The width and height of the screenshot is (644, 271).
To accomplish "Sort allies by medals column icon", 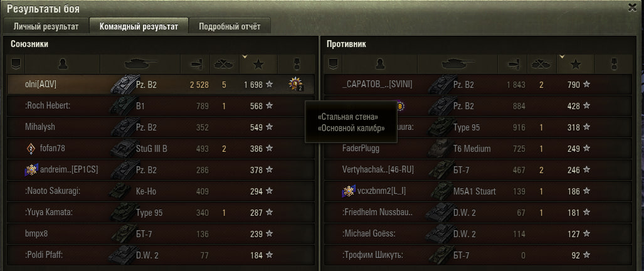I will [296, 63].
